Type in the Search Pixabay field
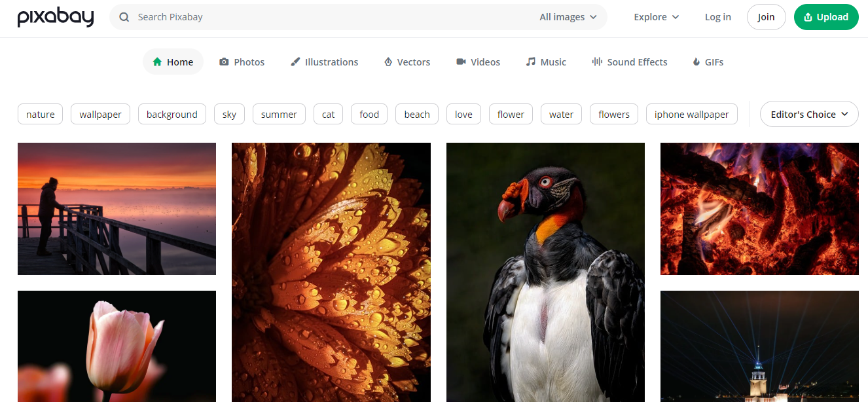 [x=327, y=17]
